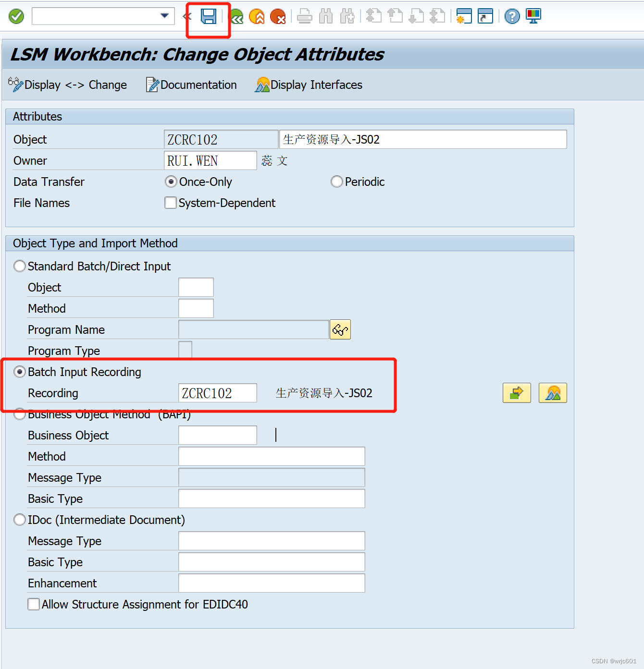644x669 pixels.
Task: Select the Batch Input Recording radio button
Action: tap(20, 371)
